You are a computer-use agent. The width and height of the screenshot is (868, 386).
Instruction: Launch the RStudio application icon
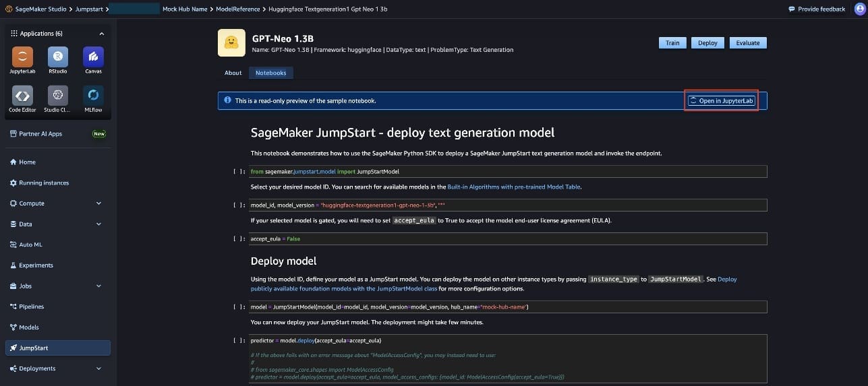tap(57, 57)
